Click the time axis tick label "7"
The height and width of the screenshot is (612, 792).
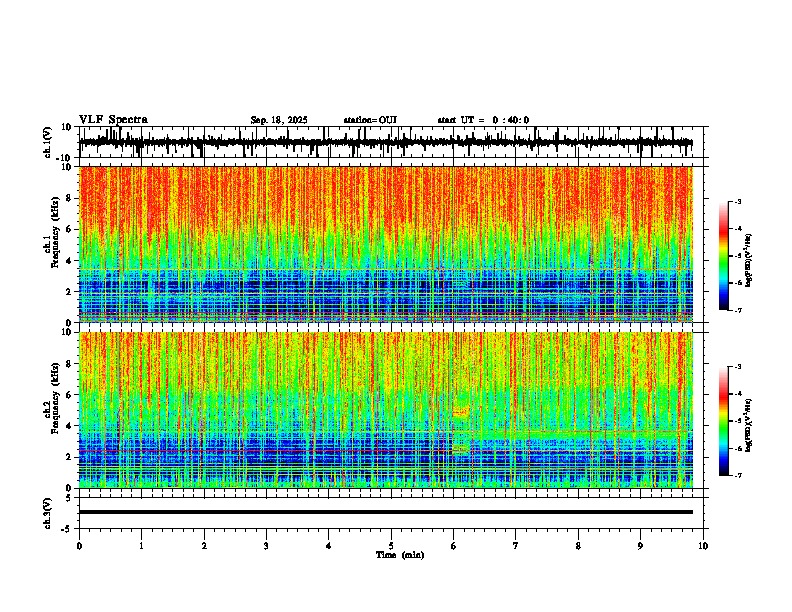tap(516, 546)
